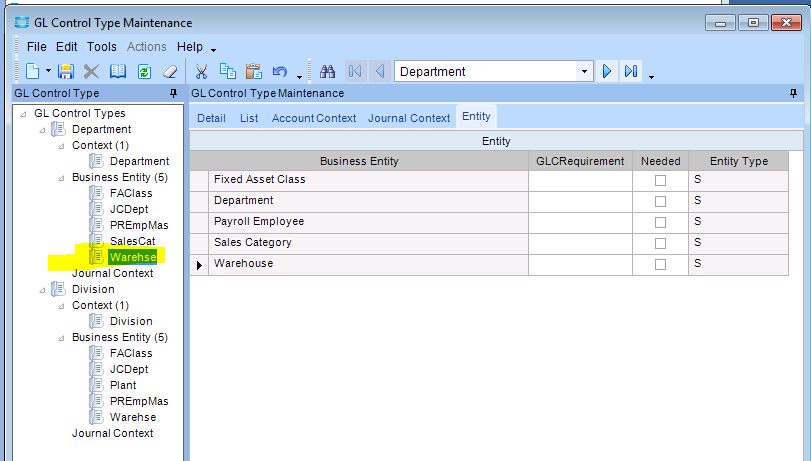811x461 pixels.
Task: Collapse Division's Context (1) node
Action: [62, 306]
